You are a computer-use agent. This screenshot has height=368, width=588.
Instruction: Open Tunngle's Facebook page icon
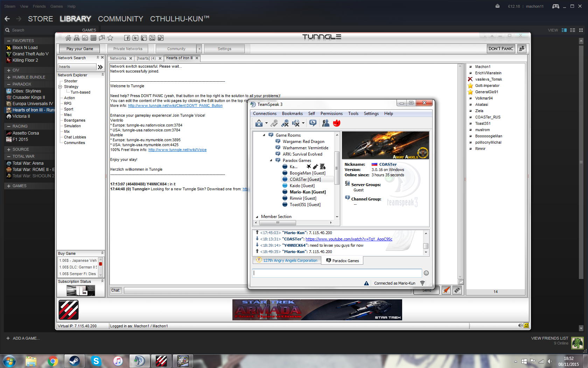pos(127,38)
